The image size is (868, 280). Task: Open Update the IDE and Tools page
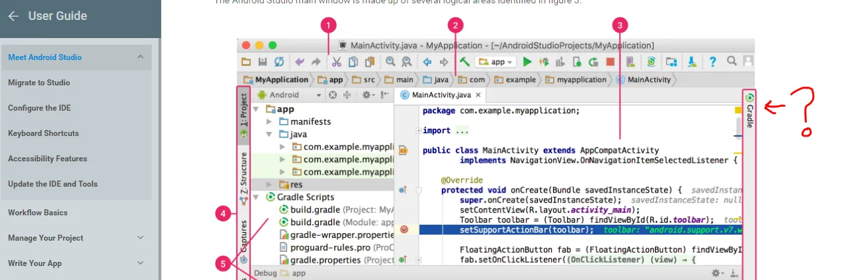point(53,184)
